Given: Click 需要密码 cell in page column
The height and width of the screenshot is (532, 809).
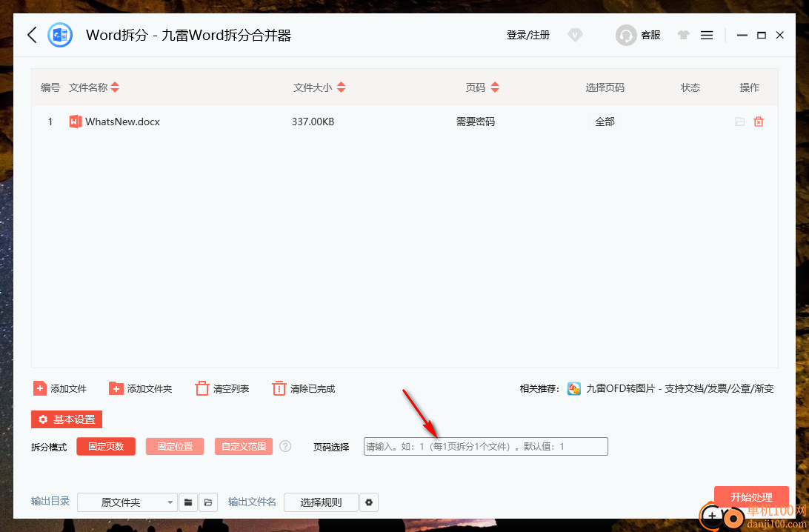Looking at the screenshot, I should coord(475,122).
